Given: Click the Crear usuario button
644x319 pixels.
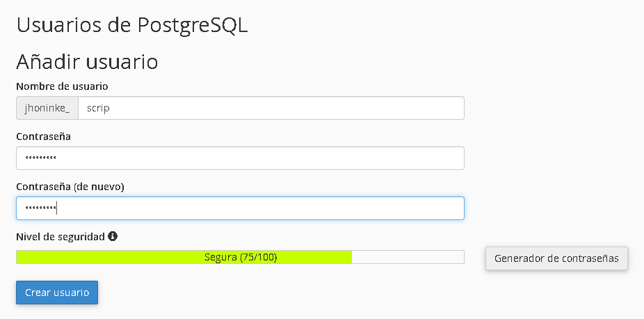Looking at the screenshot, I should tap(57, 293).
